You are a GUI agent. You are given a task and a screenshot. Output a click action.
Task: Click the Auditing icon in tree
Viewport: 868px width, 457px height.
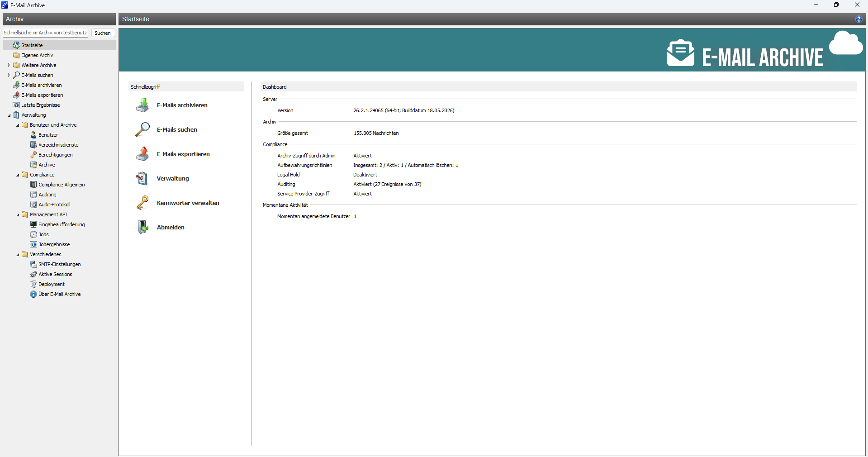pyautogui.click(x=33, y=195)
